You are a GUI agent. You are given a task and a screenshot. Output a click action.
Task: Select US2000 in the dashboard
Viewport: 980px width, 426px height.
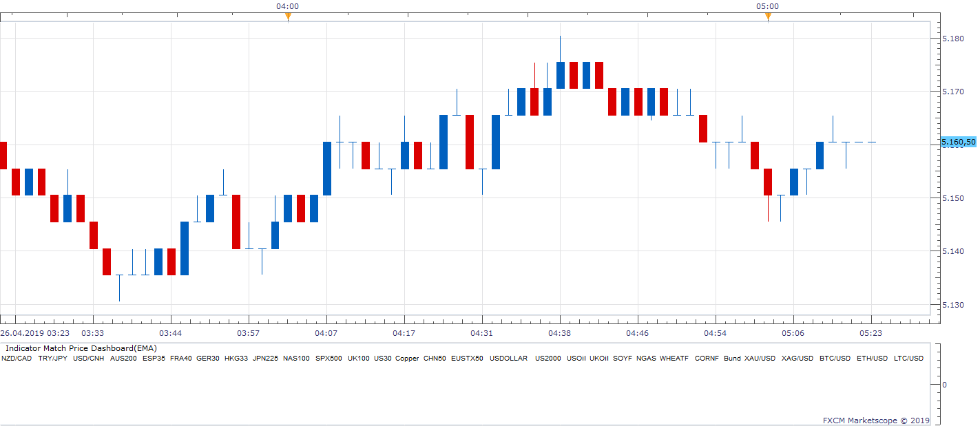pyautogui.click(x=548, y=359)
